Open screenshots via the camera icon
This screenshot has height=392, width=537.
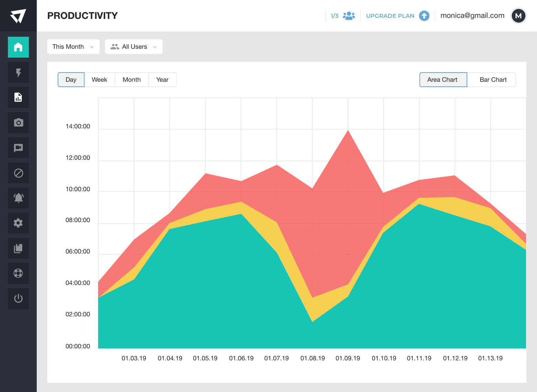tap(18, 123)
